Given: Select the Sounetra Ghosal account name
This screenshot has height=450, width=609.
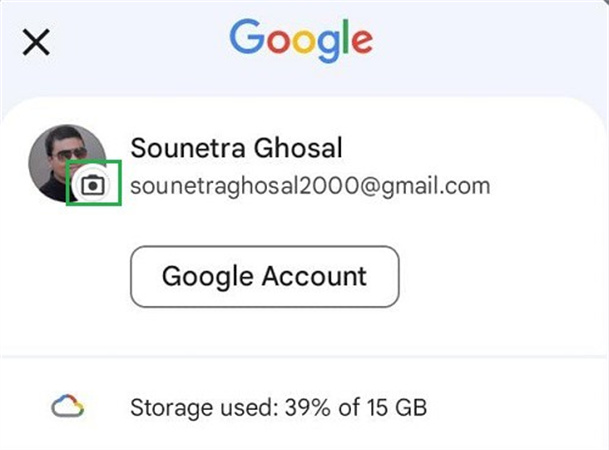Looking at the screenshot, I should pyautogui.click(x=237, y=148).
